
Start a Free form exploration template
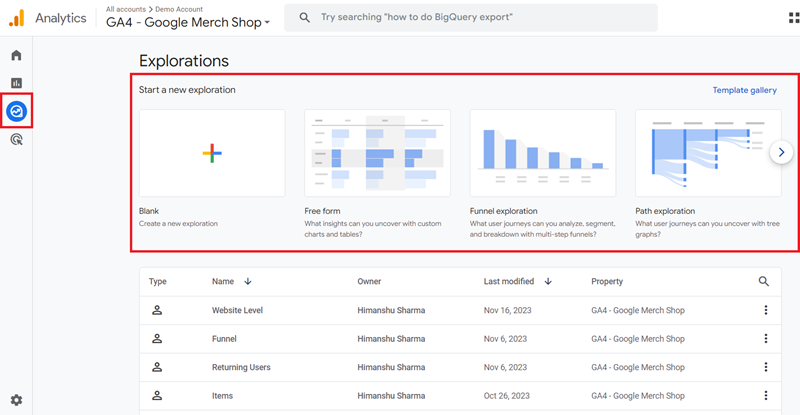point(378,153)
